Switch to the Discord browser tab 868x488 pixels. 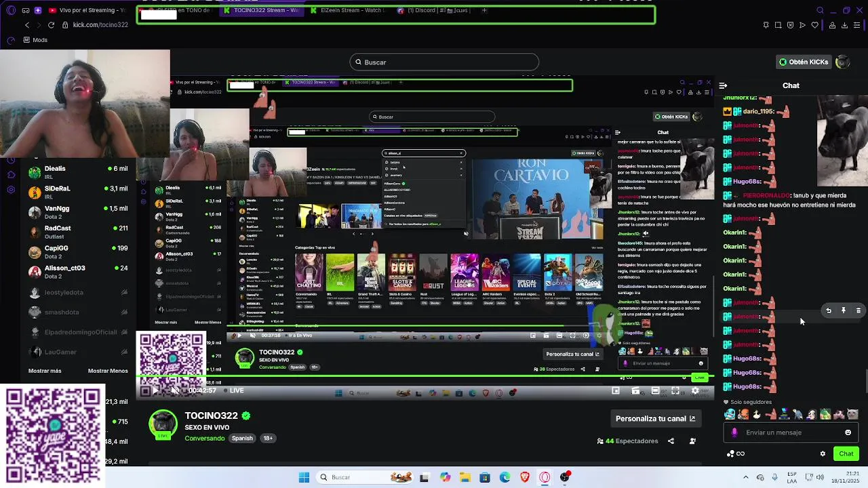433,10
